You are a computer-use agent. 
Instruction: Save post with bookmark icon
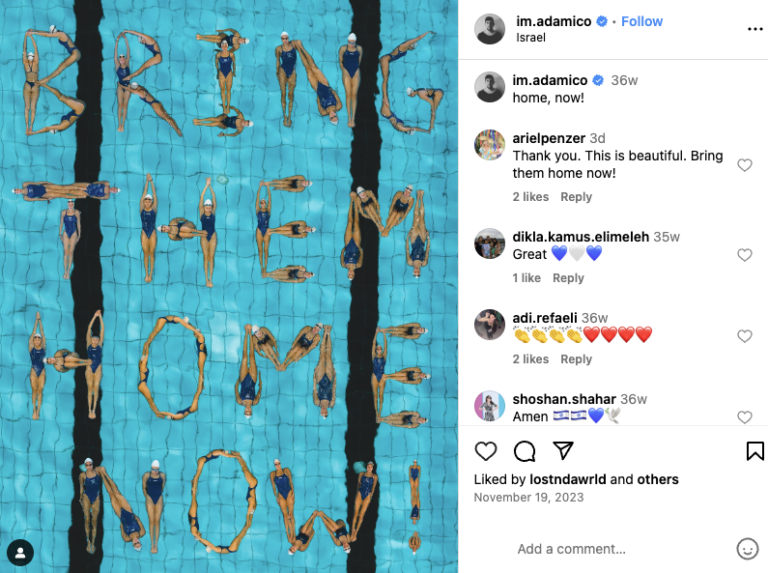[x=755, y=451]
